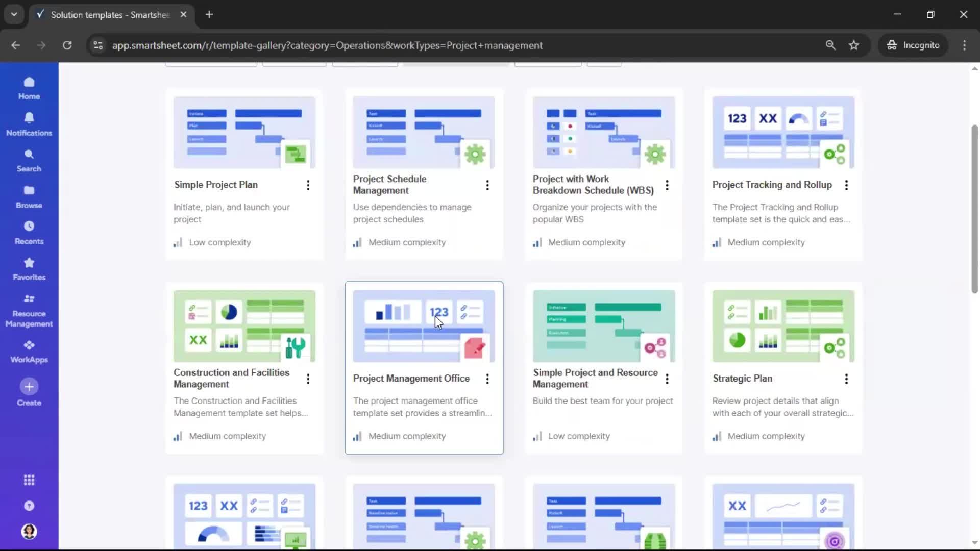
Task: Launch WorkApps from the sidebar
Action: click(29, 350)
